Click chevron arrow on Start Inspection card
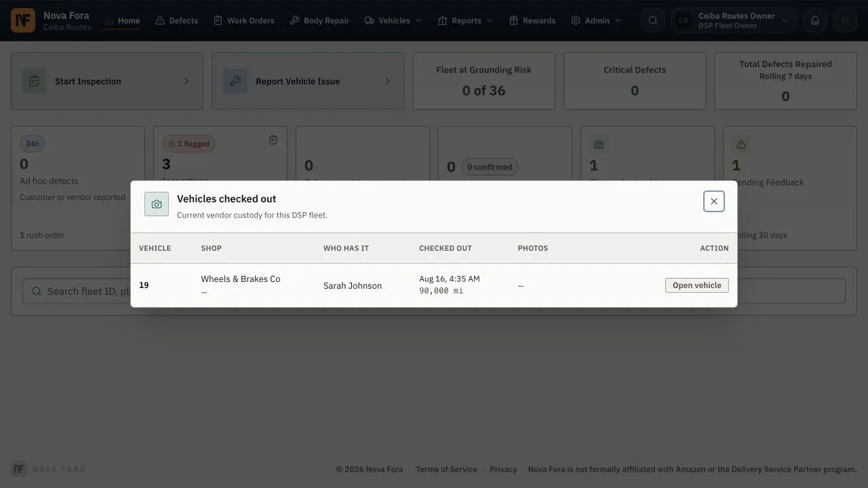The height and width of the screenshot is (488, 868). coord(186,81)
